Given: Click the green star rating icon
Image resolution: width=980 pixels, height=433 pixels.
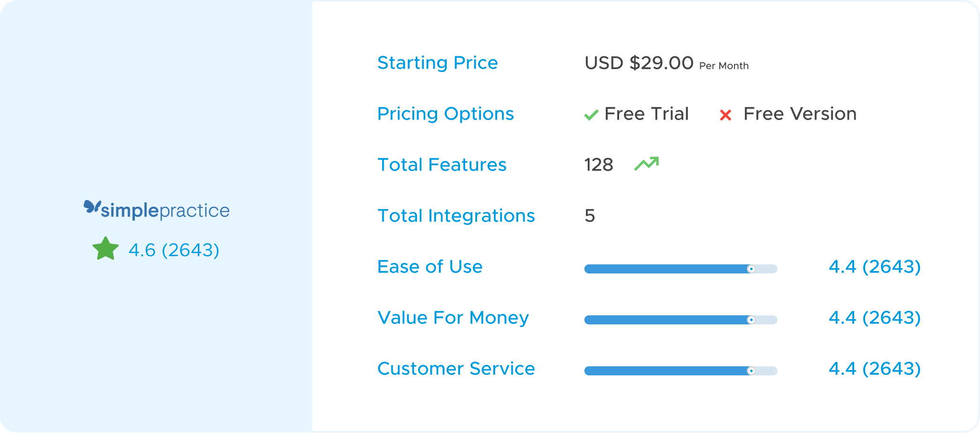Looking at the screenshot, I should (105, 249).
